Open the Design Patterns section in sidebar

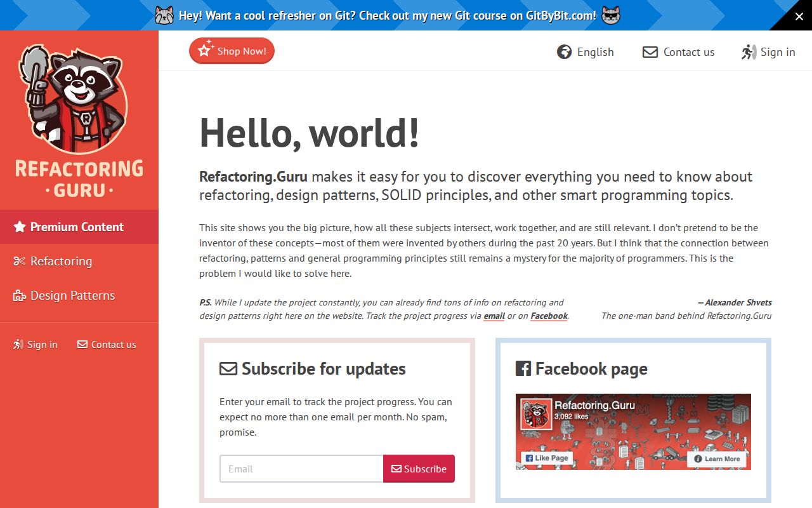[x=72, y=295]
